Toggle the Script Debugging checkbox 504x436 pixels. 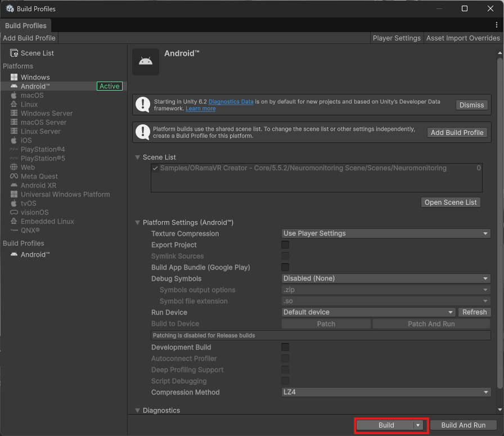coord(285,381)
